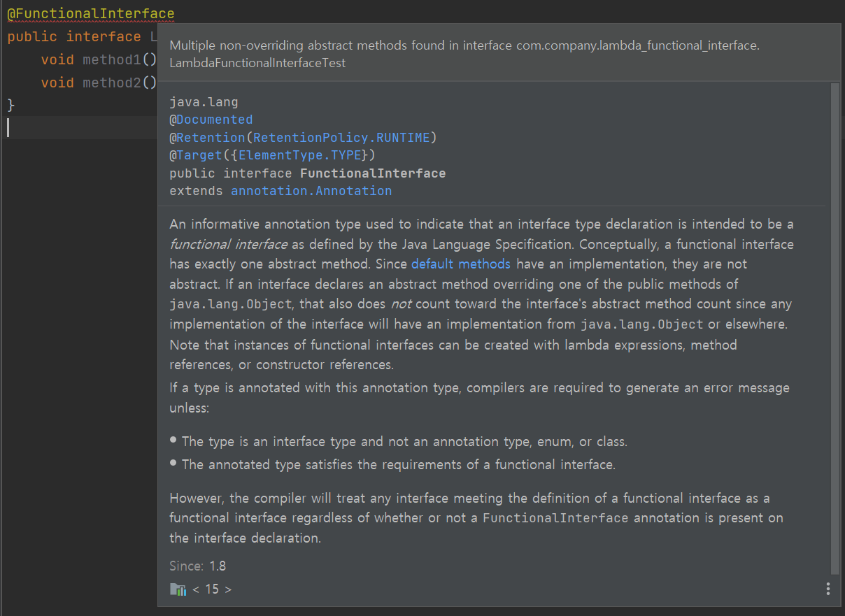Place the cursor on method1 in the editor
Image resolution: width=845 pixels, height=616 pixels.
(112, 60)
